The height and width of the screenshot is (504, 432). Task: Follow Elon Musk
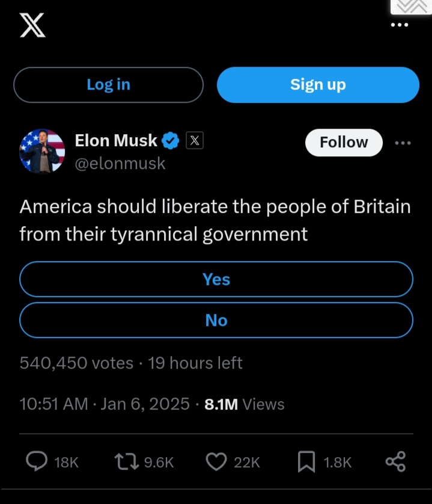344,143
